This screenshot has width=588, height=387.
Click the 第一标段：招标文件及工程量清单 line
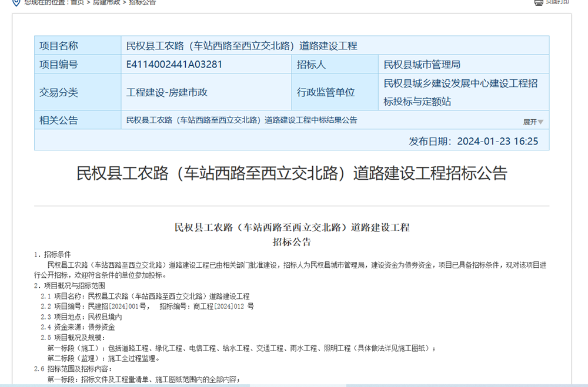[143, 379]
